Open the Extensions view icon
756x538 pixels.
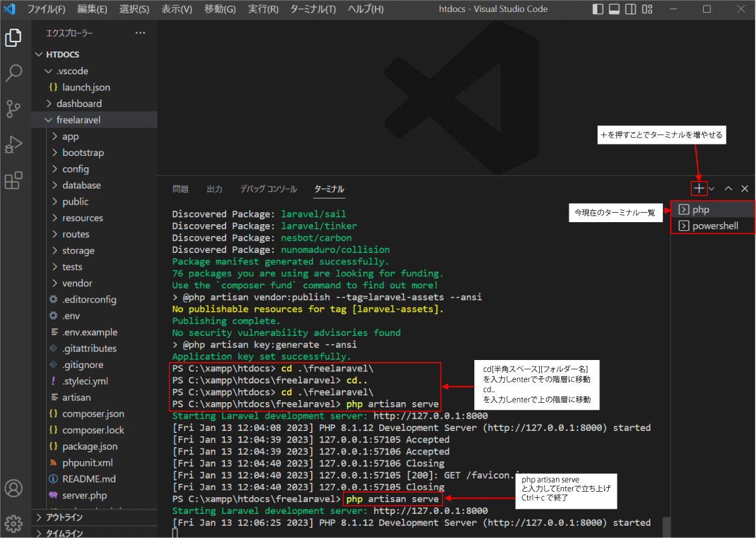pyautogui.click(x=13, y=181)
